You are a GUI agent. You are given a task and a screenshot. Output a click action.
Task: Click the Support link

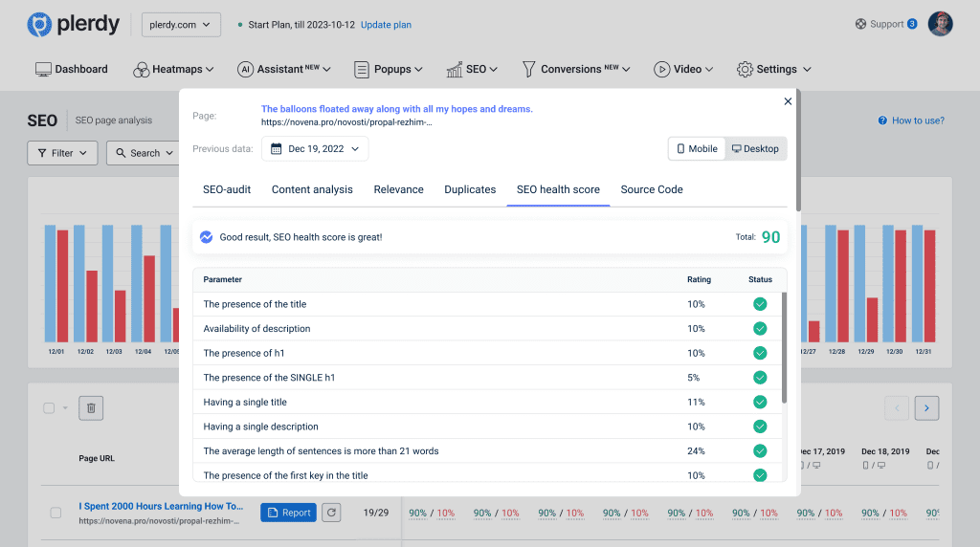[x=886, y=24]
